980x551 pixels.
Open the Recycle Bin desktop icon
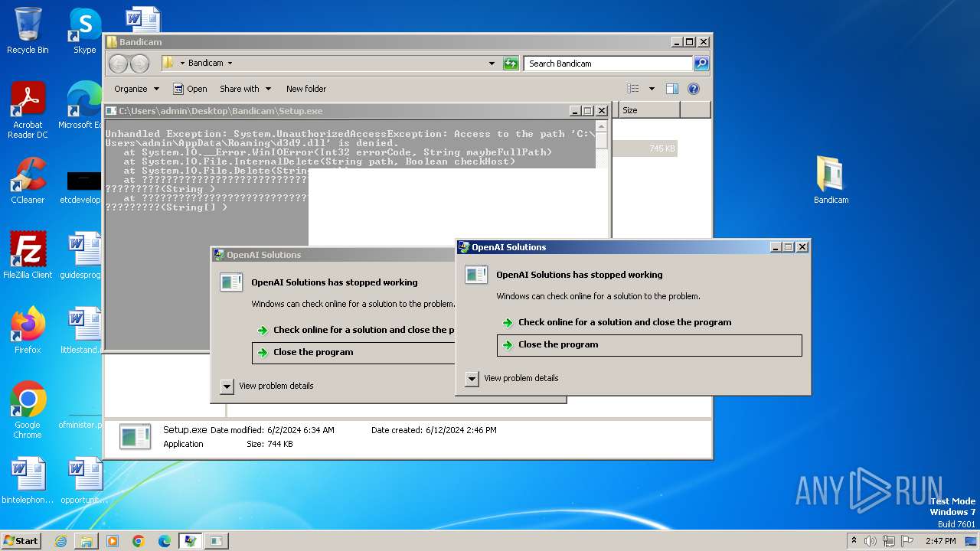point(28,31)
